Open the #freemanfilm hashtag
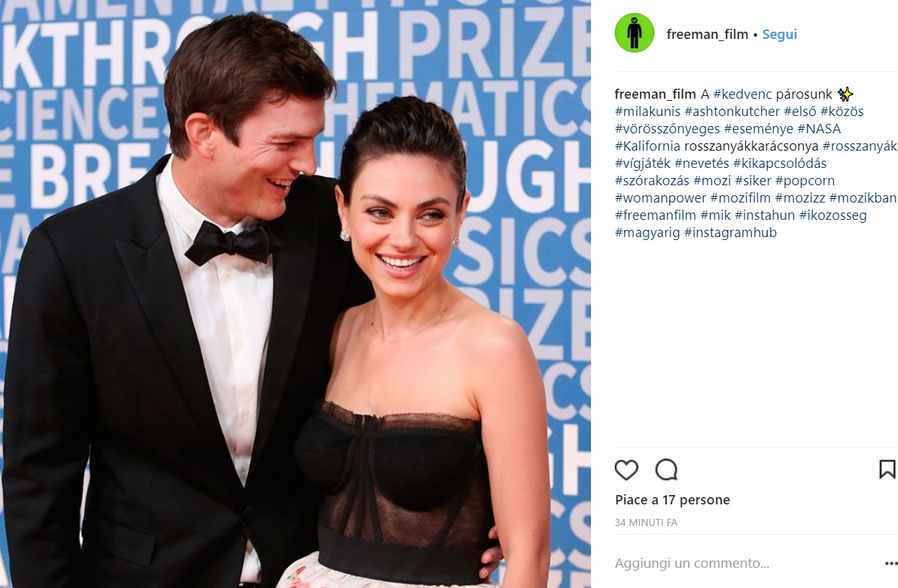The image size is (898, 588). [x=655, y=215]
